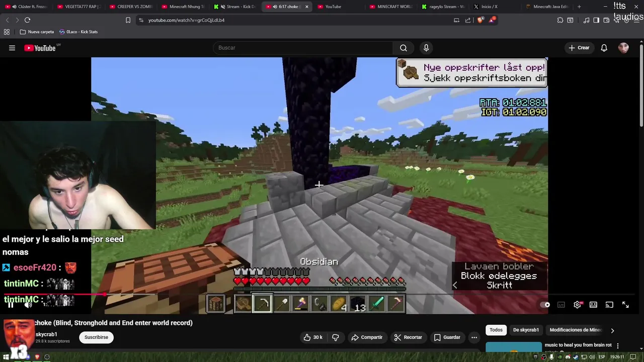Open Nueva carpeta bookmarks folder
The width and height of the screenshot is (644, 362).
point(37,32)
